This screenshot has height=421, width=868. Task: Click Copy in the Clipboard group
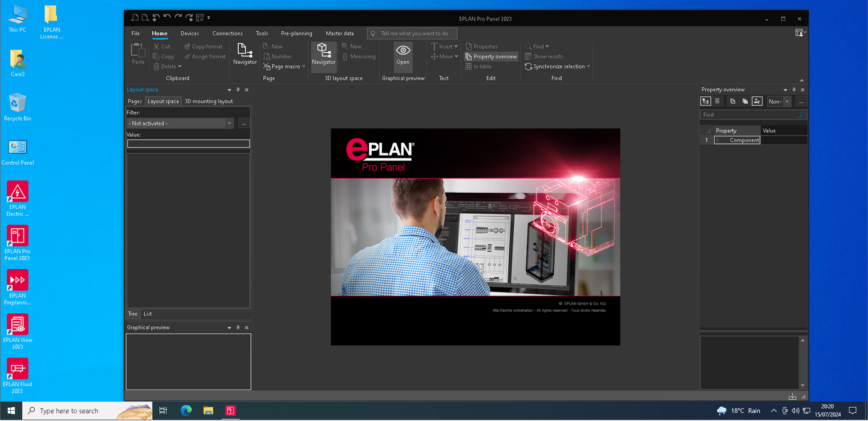(163, 56)
